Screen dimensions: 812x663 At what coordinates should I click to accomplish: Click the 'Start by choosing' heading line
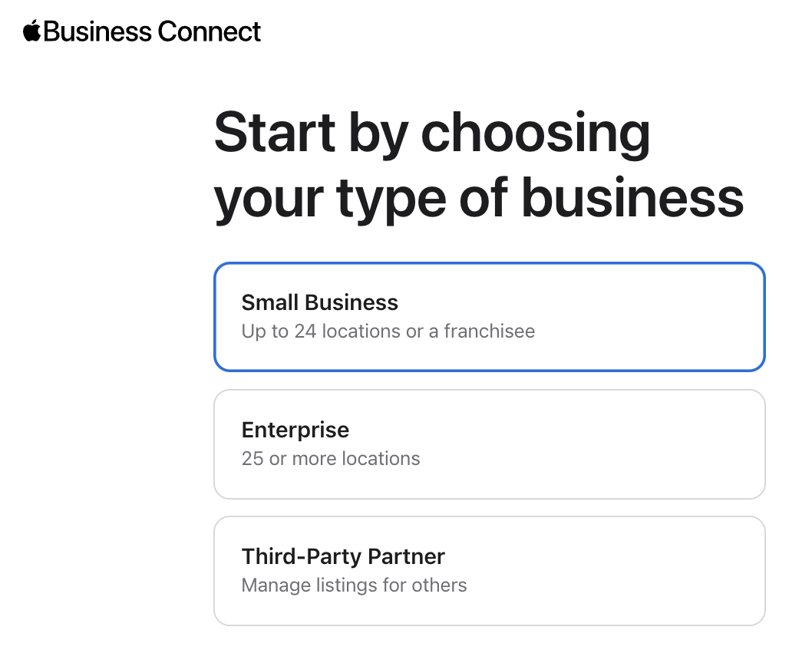coord(432,133)
